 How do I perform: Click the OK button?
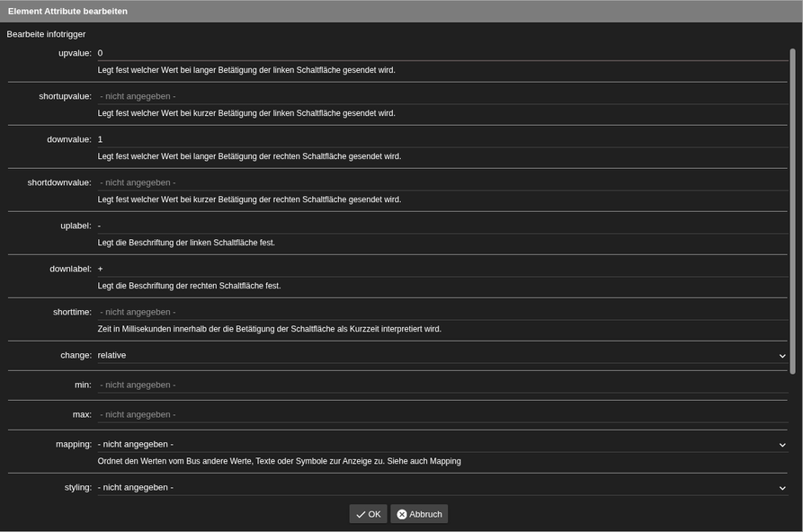pyautogui.click(x=368, y=514)
